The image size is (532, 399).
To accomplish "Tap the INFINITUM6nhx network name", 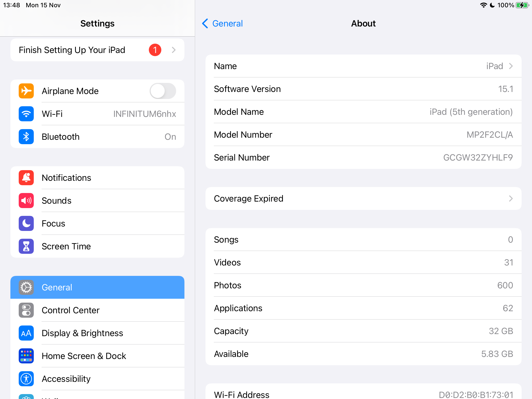I will coord(145,114).
